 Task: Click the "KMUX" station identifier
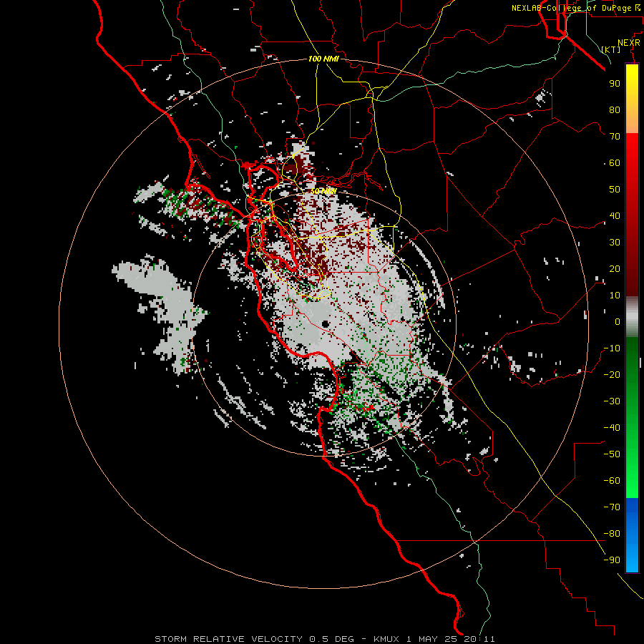click(x=386, y=639)
